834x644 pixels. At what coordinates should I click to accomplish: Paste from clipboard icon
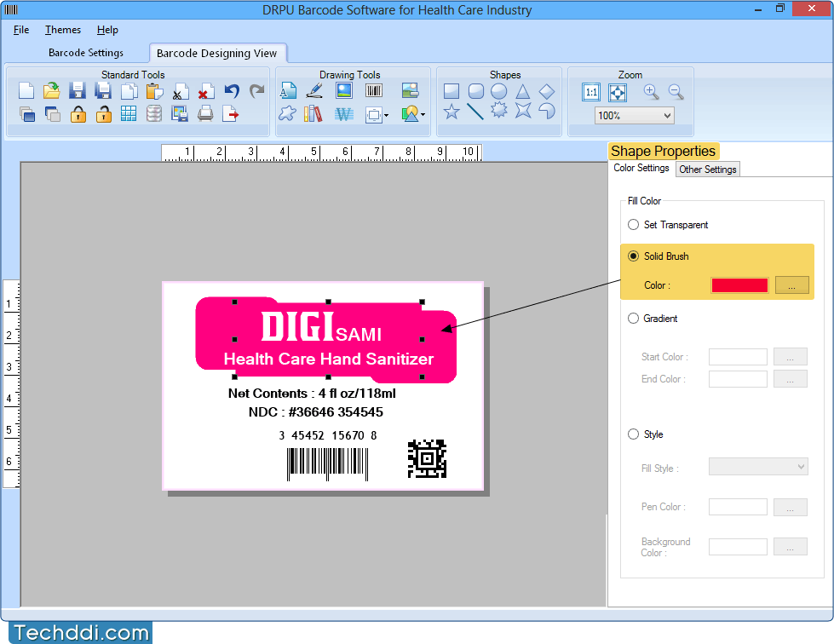(x=154, y=91)
